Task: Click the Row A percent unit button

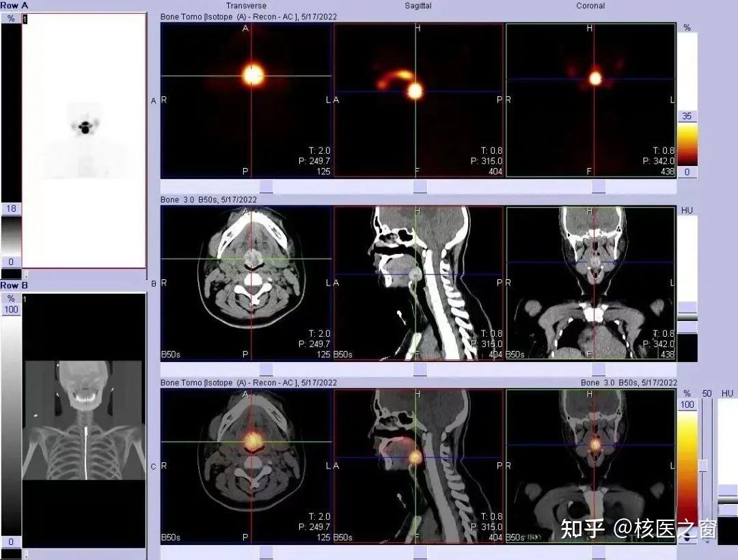Action: pos(12,19)
